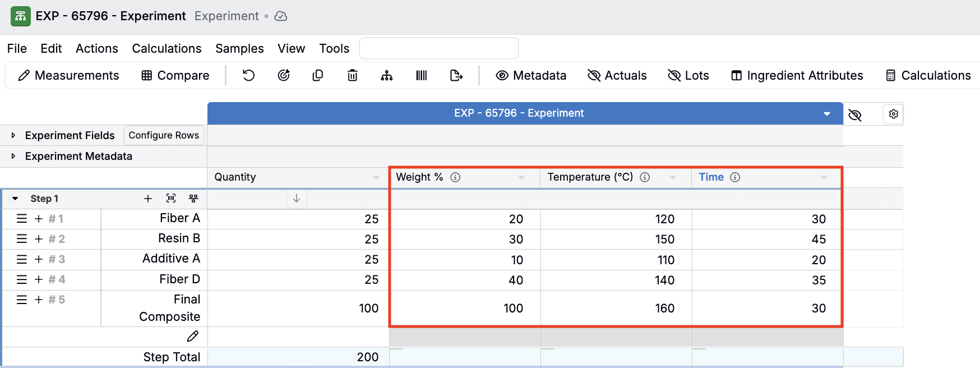Click the Weight % info icon

(x=455, y=177)
